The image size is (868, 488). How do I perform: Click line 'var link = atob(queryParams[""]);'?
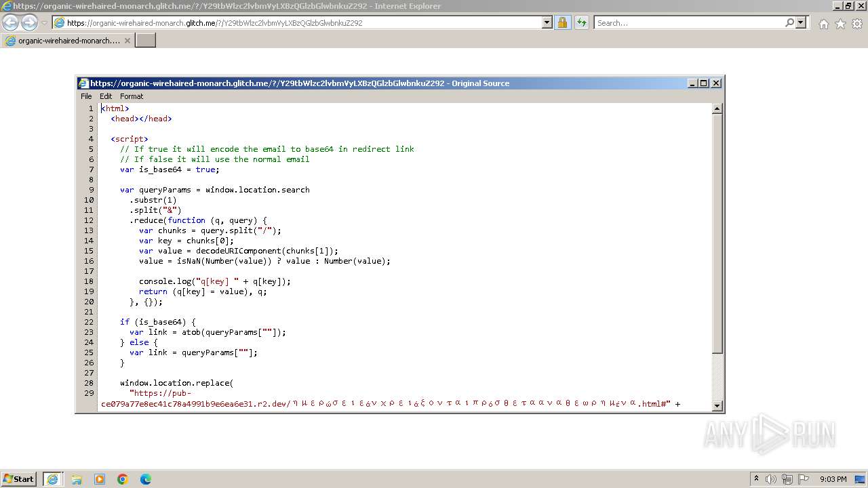coord(208,332)
